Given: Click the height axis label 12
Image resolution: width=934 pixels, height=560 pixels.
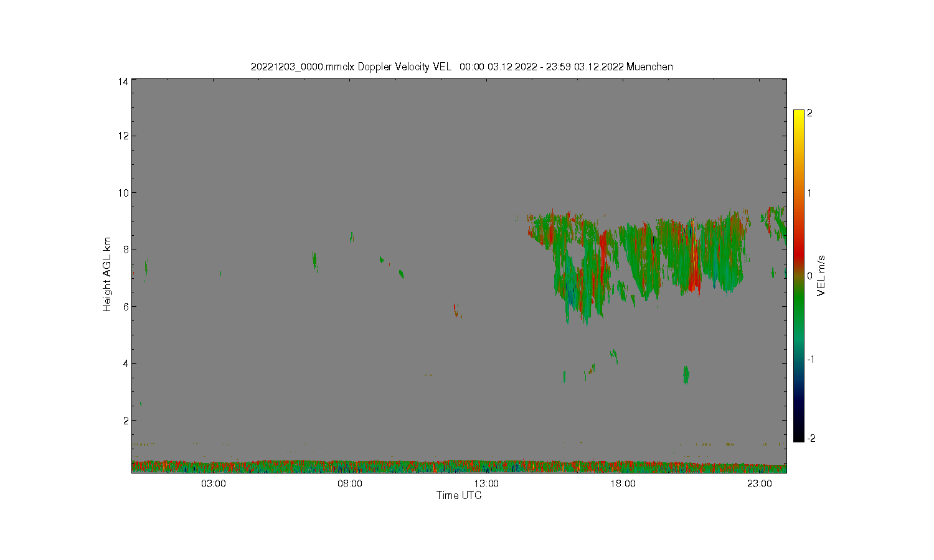Looking at the screenshot, I should 123,136.
